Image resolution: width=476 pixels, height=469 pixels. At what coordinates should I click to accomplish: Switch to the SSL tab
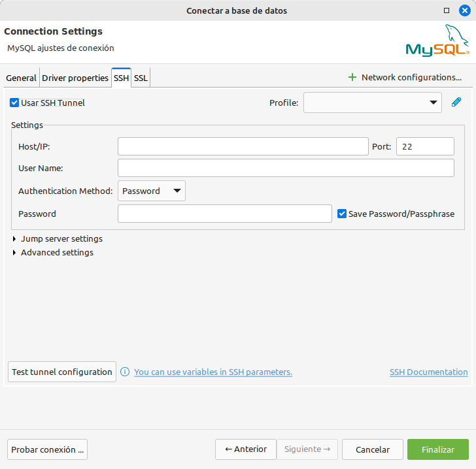(141, 78)
